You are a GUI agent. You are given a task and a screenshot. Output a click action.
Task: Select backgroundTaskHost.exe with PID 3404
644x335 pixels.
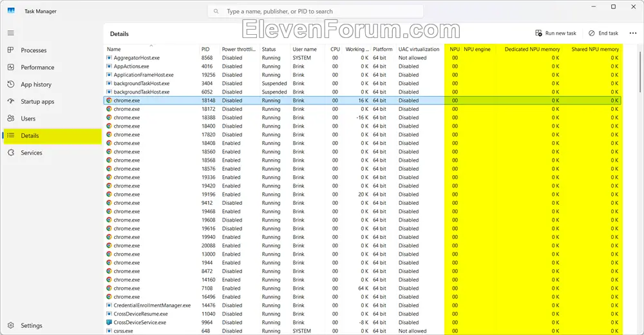pos(363,84)
